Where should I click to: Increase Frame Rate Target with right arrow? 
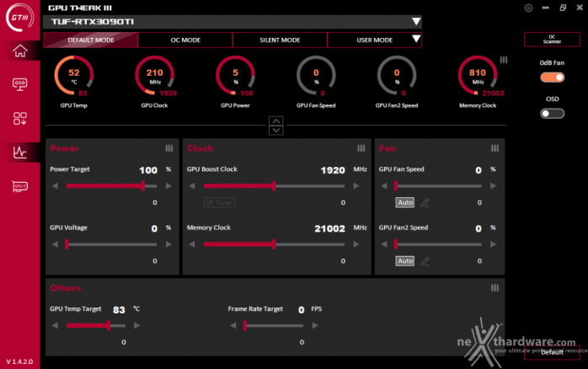[315, 325]
